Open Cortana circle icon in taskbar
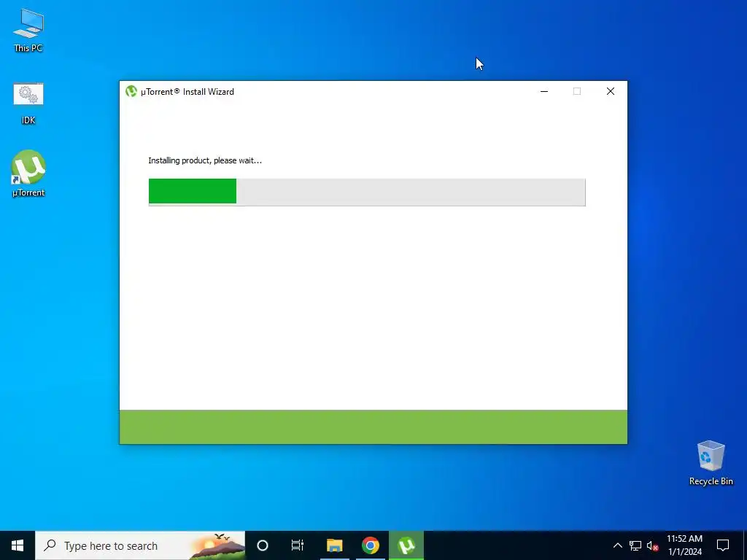This screenshot has width=747, height=560. coord(263,545)
